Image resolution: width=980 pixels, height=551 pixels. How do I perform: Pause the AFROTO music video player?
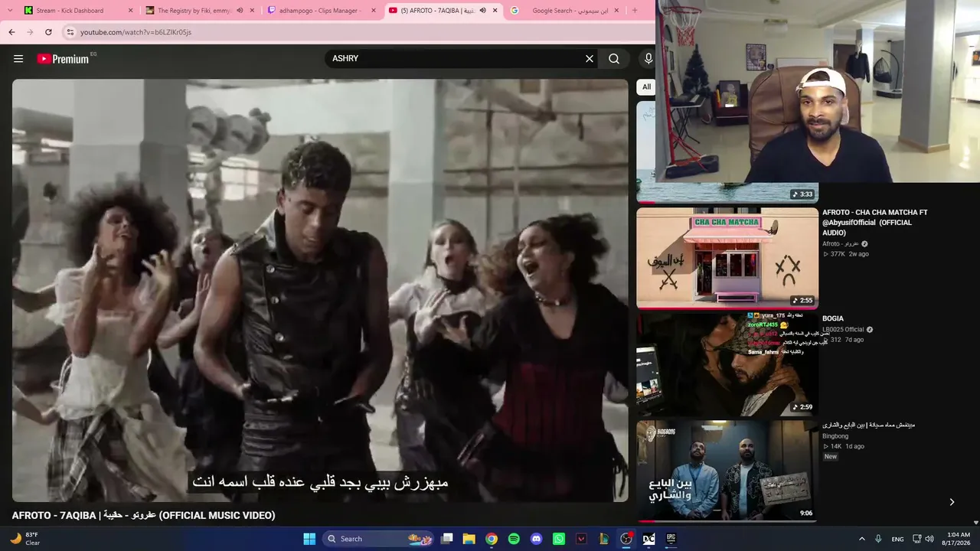(x=320, y=291)
